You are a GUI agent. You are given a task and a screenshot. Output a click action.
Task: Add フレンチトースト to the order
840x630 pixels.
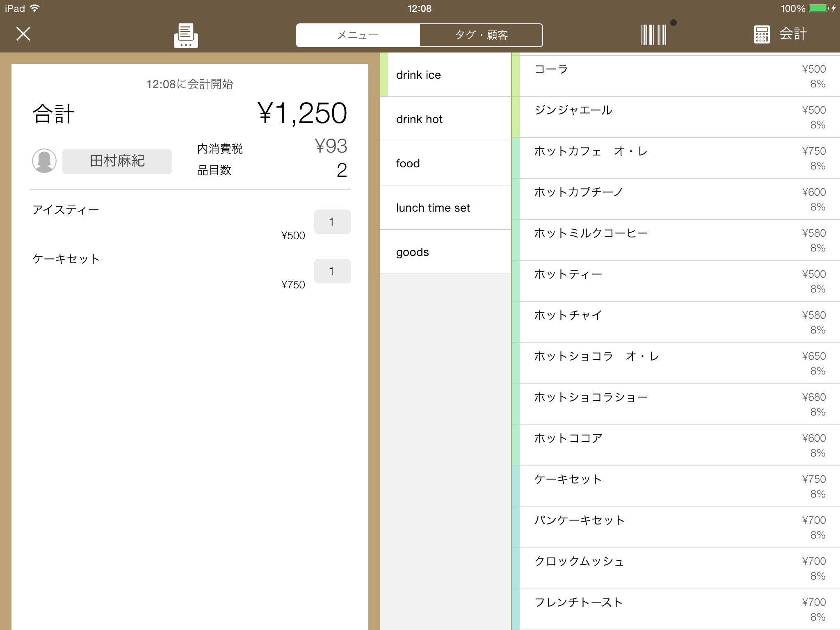point(676,609)
